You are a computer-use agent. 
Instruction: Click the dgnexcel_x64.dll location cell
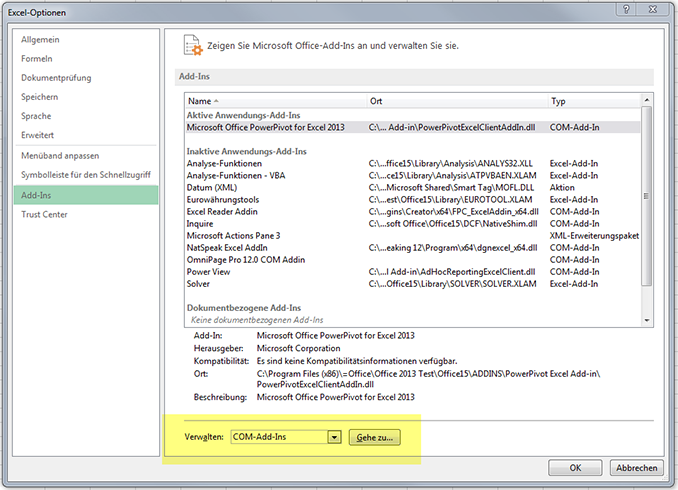453,248
